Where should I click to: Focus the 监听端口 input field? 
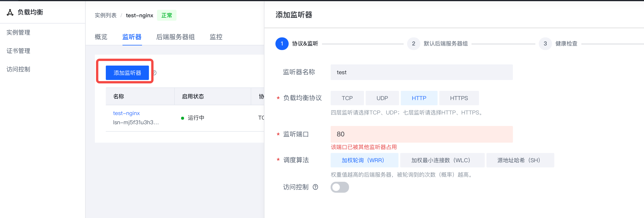[x=421, y=134]
